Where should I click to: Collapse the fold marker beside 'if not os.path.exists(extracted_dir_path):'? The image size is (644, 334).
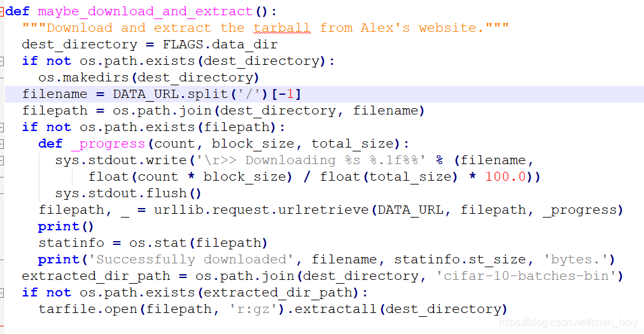pos(2,293)
